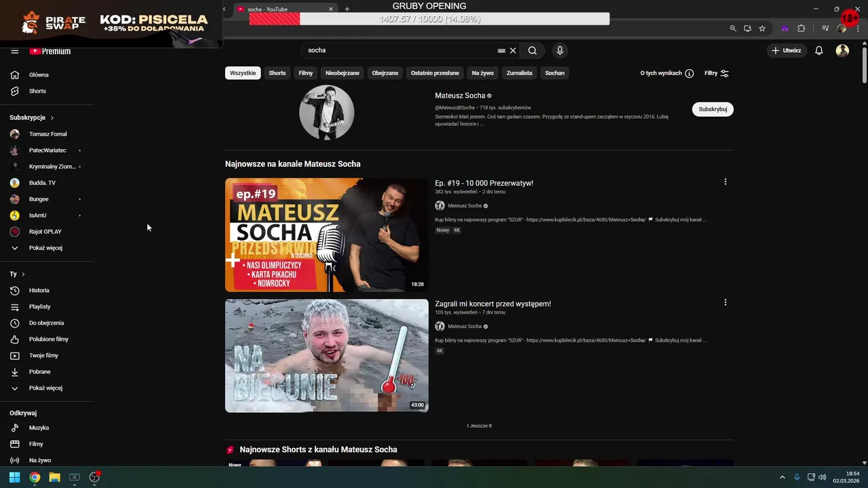Open a new browser tab
Image resolution: width=868 pixels, height=488 pixels.
[347, 9]
